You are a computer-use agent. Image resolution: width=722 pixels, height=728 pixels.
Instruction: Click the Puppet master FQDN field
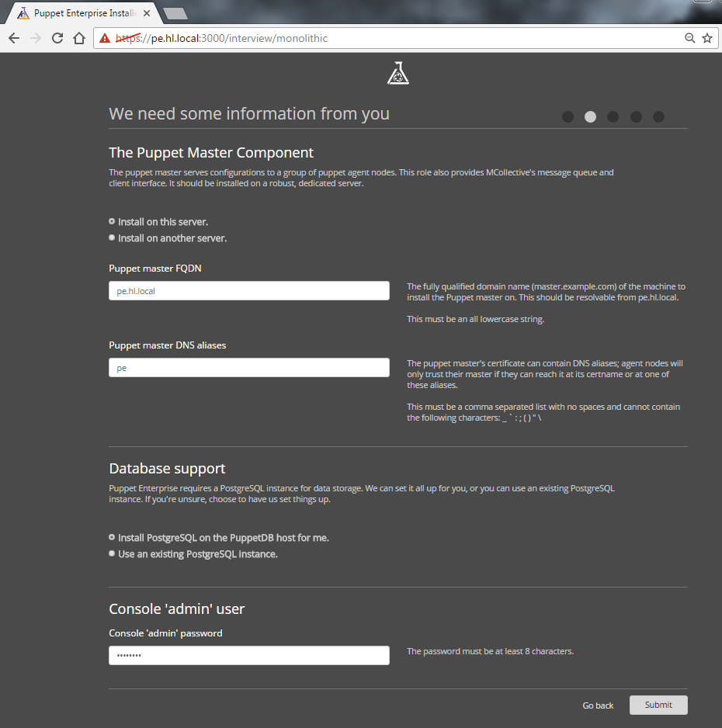[x=249, y=290]
